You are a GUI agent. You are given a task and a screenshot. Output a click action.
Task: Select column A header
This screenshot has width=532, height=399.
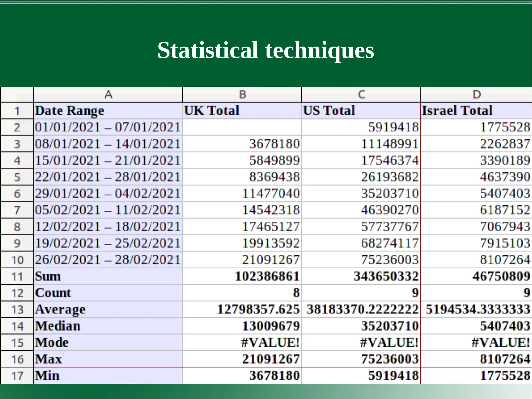(x=108, y=95)
